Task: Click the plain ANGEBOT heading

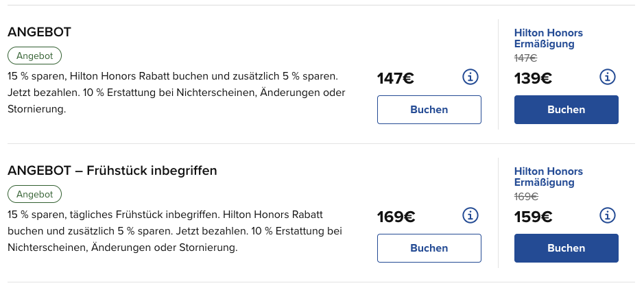Action: (x=39, y=32)
